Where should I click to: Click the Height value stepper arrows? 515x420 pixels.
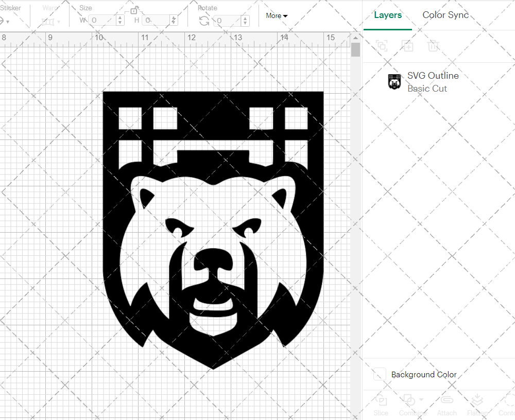coord(174,21)
